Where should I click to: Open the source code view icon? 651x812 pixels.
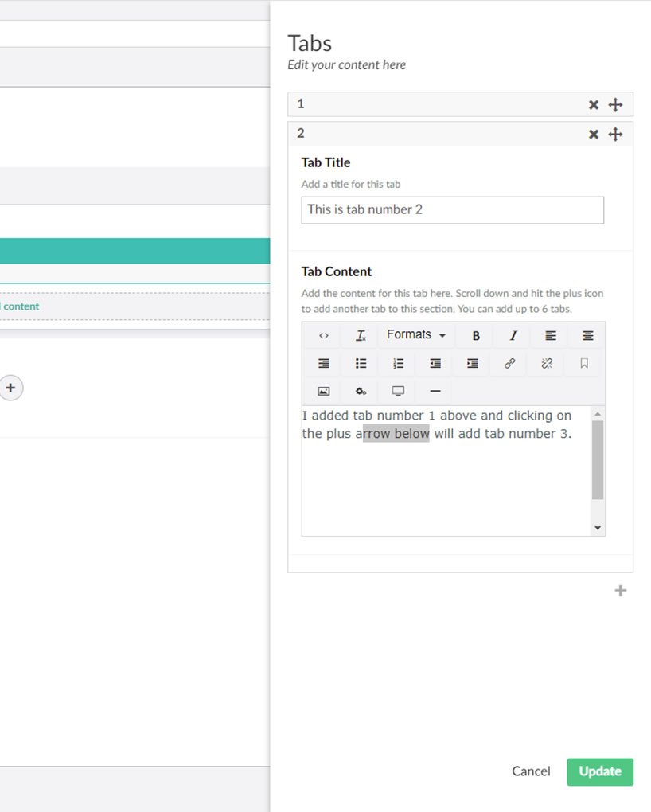324,336
